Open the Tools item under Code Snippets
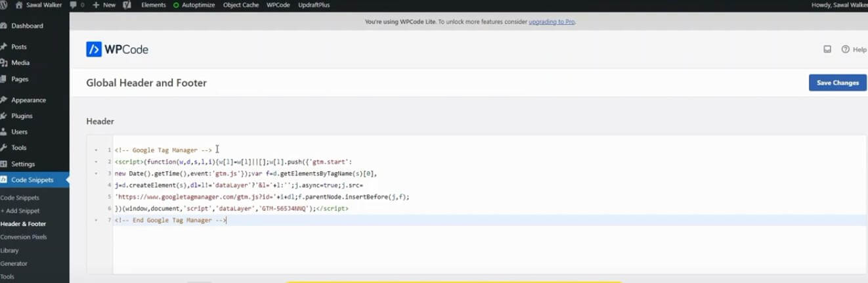This screenshot has width=868, height=283. [x=7, y=276]
